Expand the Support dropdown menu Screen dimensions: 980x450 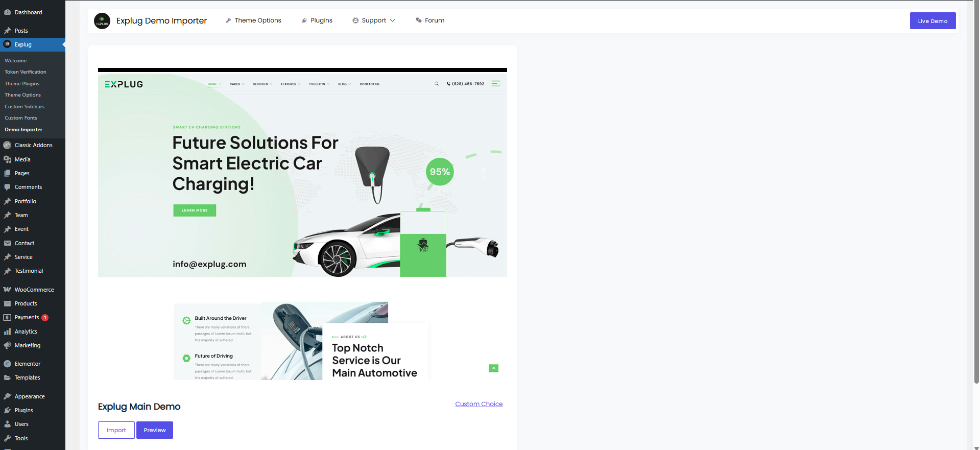point(374,20)
